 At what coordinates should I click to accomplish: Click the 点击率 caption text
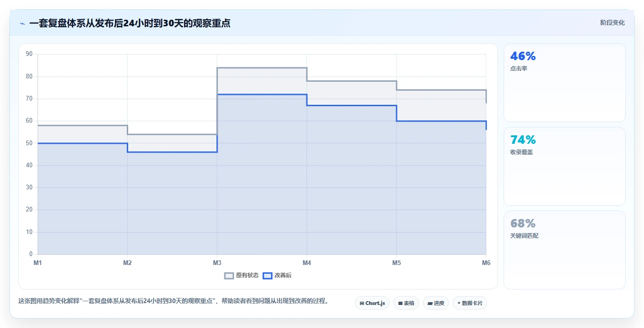tap(519, 69)
